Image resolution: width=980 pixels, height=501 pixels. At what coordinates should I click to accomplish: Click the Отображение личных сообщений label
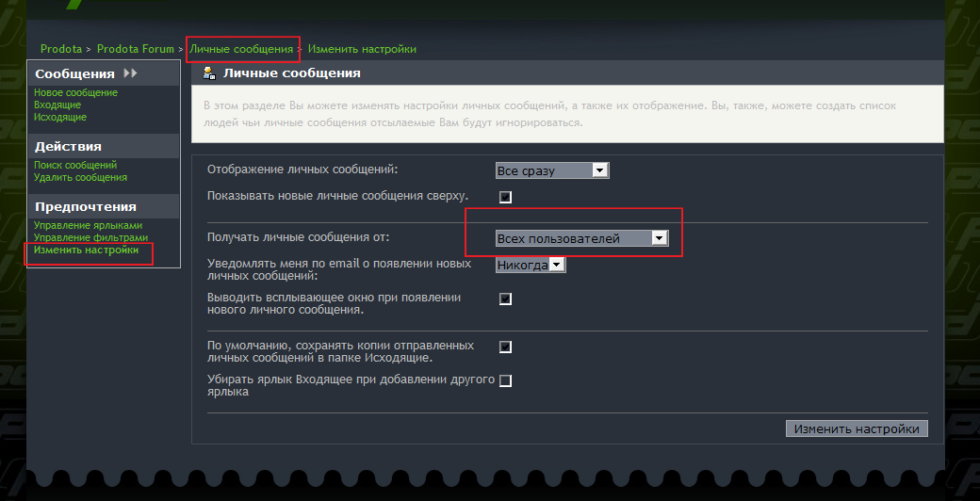coord(302,170)
